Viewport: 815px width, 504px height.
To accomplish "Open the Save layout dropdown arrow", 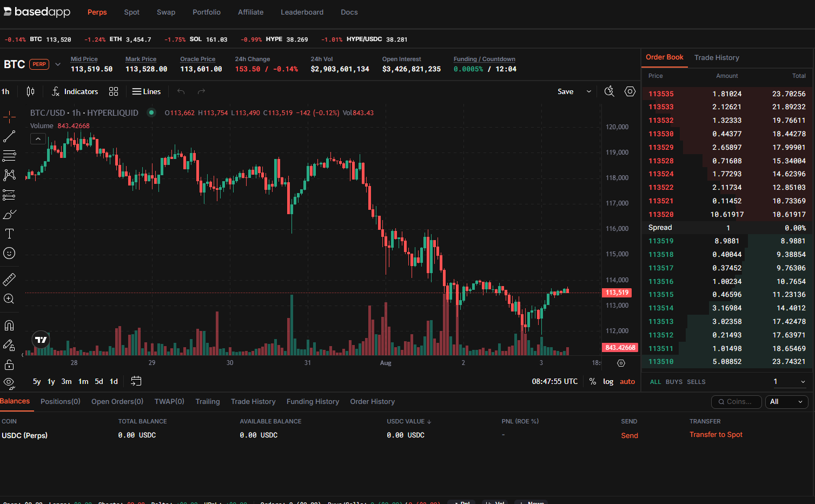I will (589, 91).
